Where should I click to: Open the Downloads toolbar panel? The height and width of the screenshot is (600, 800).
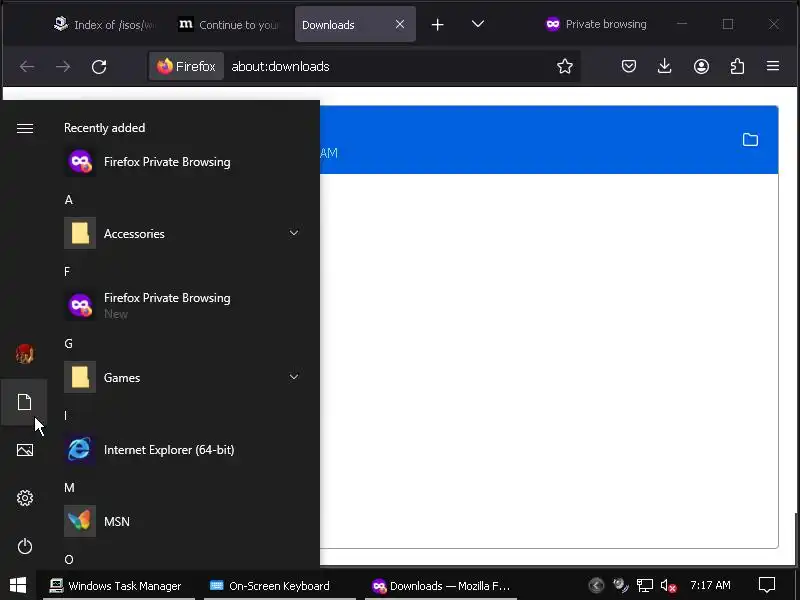664,66
